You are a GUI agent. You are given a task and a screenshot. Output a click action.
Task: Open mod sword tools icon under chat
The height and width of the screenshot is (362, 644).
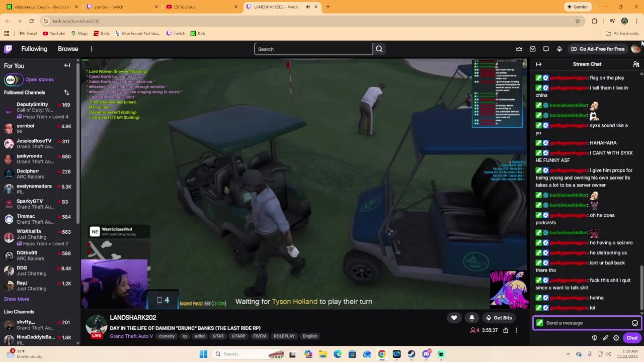coord(605,338)
